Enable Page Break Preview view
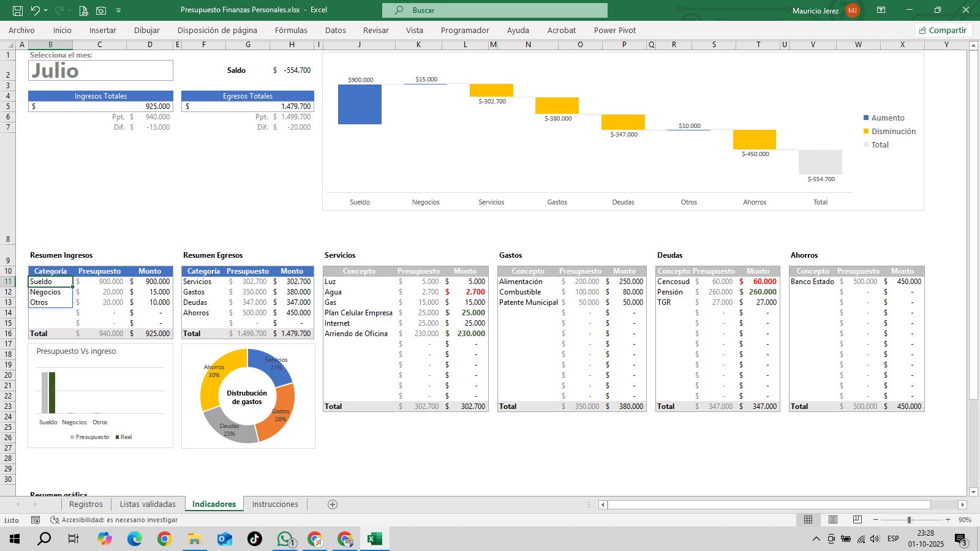The height and width of the screenshot is (551, 980). (858, 520)
